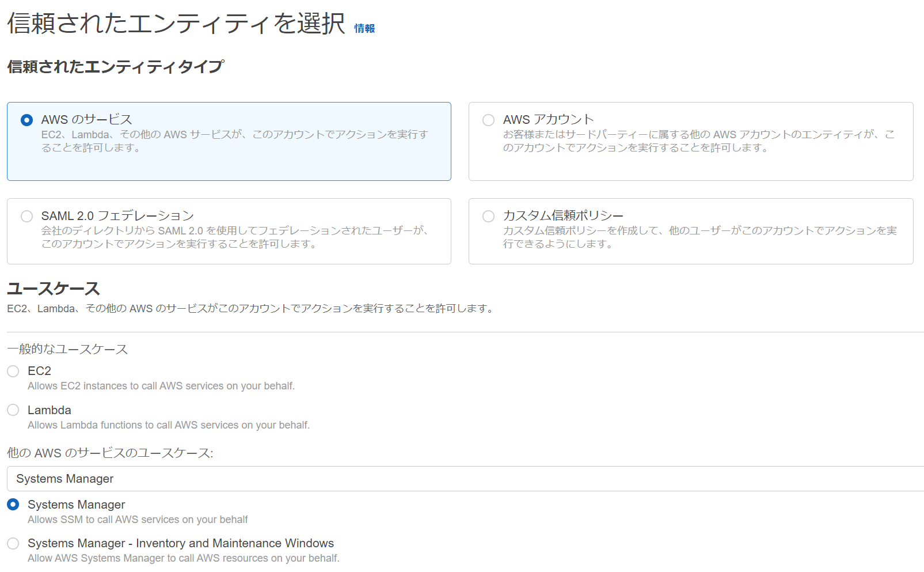The height and width of the screenshot is (572, 924).
Task: Click 'Allows Lambda functions to call AWS services' text
Action: point(169,425)
